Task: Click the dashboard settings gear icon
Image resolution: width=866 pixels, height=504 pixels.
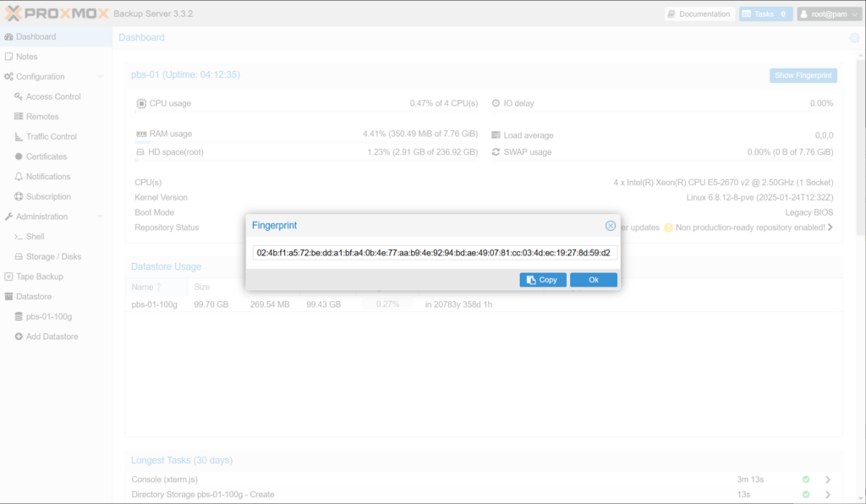Action: [854, 38]
